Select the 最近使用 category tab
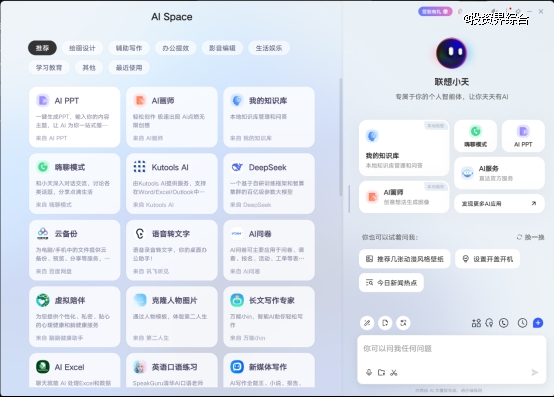554x397 pixels. (129, 67)
